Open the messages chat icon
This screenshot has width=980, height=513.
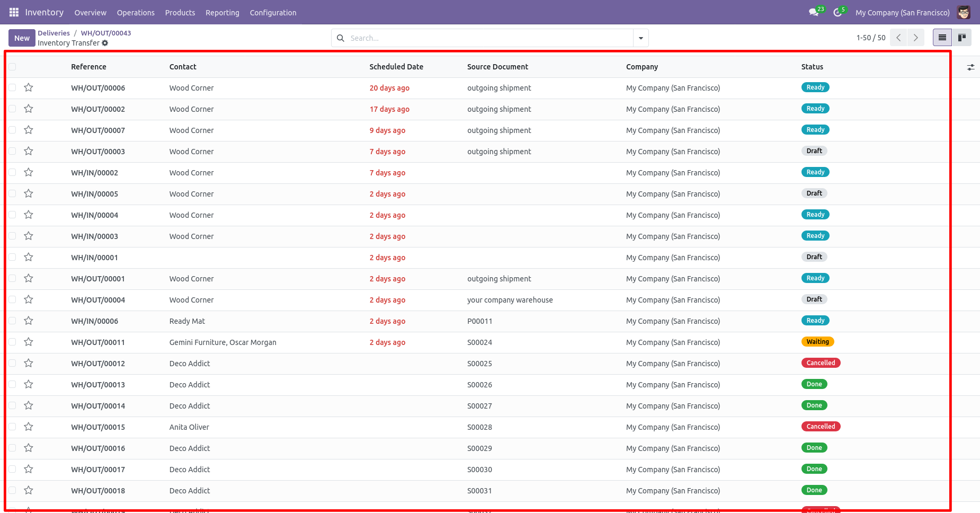814,12
